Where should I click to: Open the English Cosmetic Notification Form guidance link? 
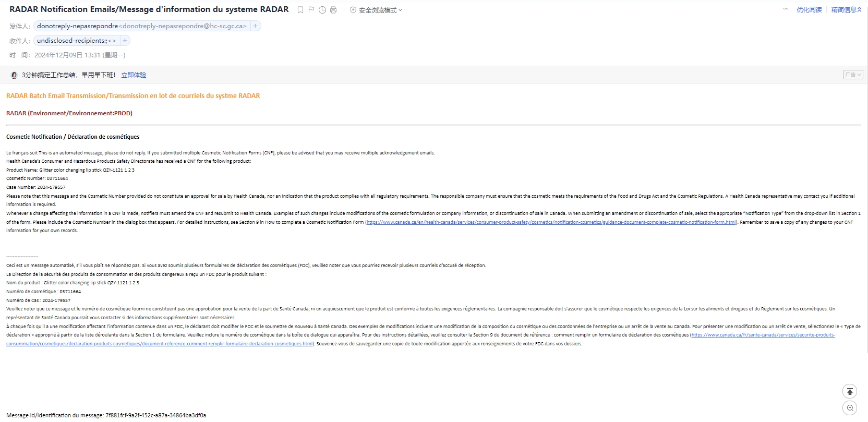[x=551, y=222]
